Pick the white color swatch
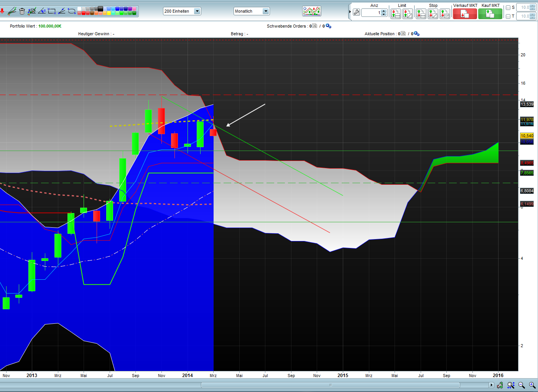This screenshot has height=392, width=538. click(79, 9)
